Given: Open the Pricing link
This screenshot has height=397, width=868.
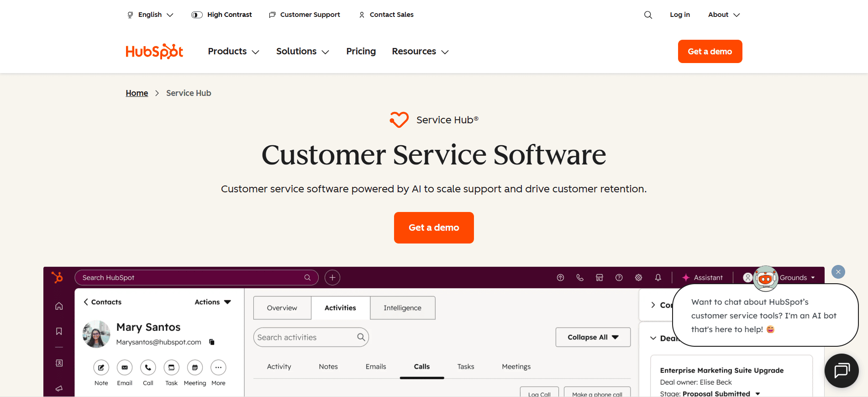Looking at the screenshot, I should [x=361, y=51].
